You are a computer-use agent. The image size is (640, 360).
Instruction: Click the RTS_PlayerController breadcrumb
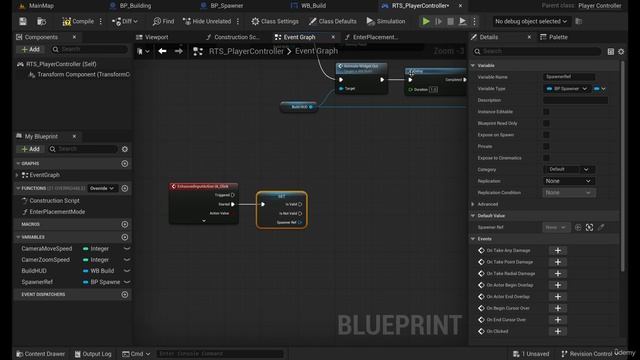point(246,51)
